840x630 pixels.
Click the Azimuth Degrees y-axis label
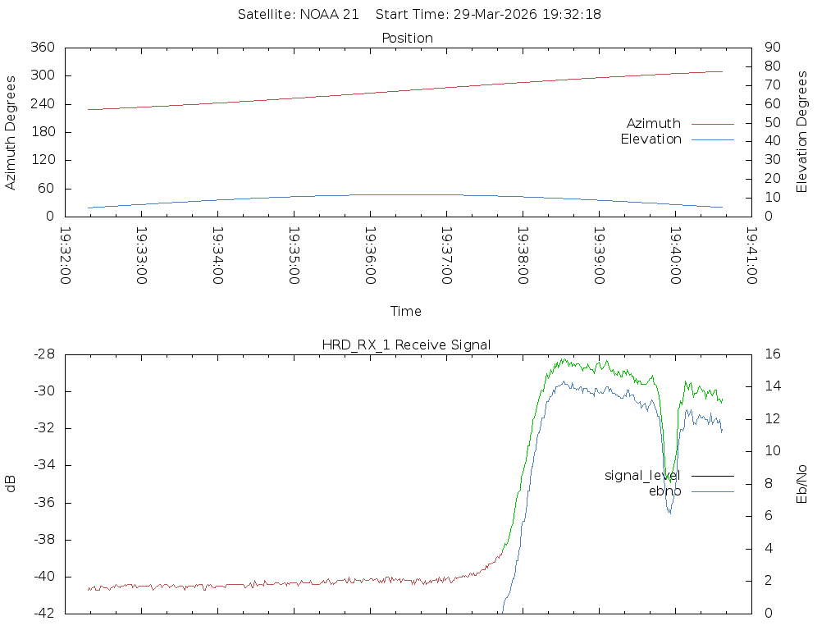coord(11,132)
